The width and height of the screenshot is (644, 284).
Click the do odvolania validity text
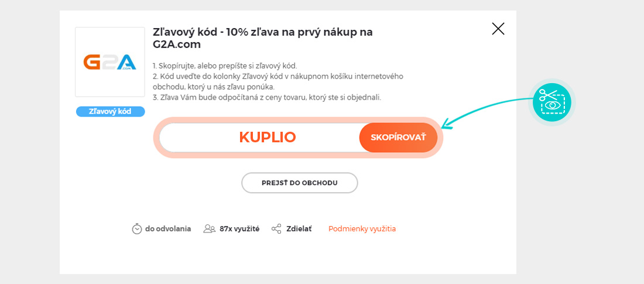point(168,229)
